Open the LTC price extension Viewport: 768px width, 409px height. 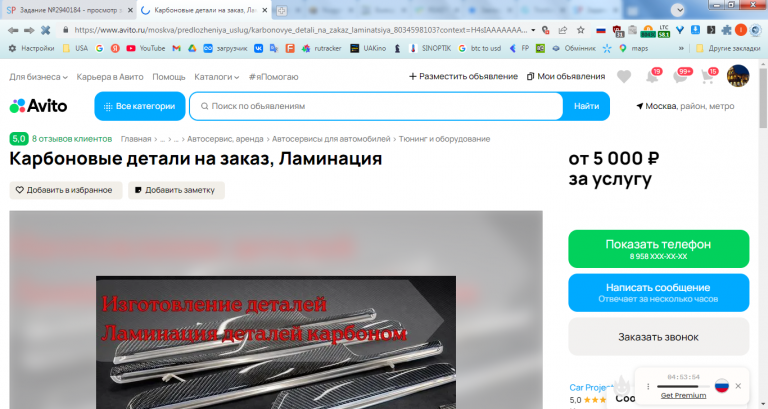[x=664, y=31]
